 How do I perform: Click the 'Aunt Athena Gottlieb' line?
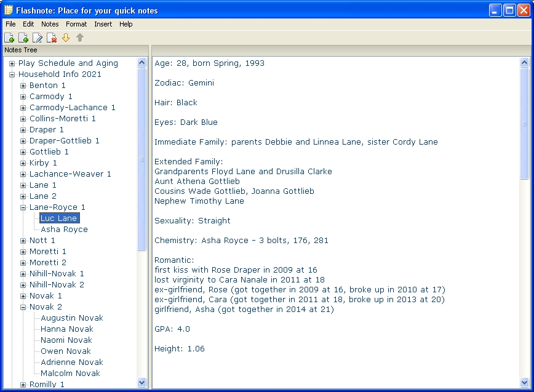pos(197,181)
